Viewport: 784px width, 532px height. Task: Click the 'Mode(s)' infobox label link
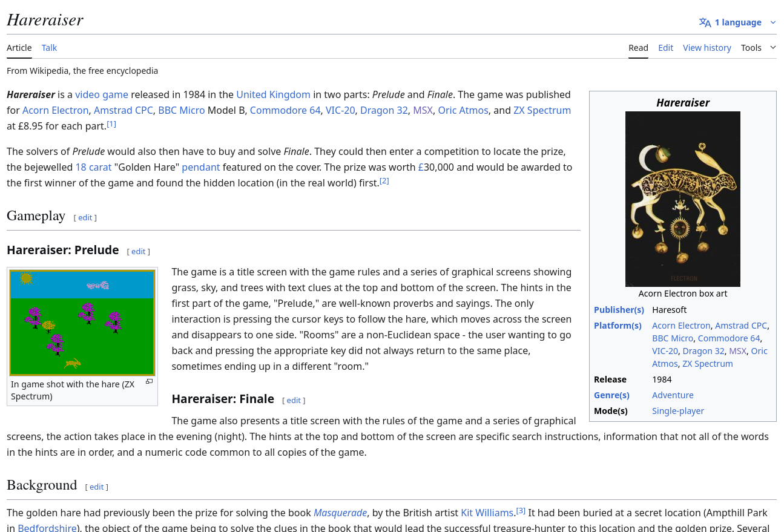pos(611,411)
